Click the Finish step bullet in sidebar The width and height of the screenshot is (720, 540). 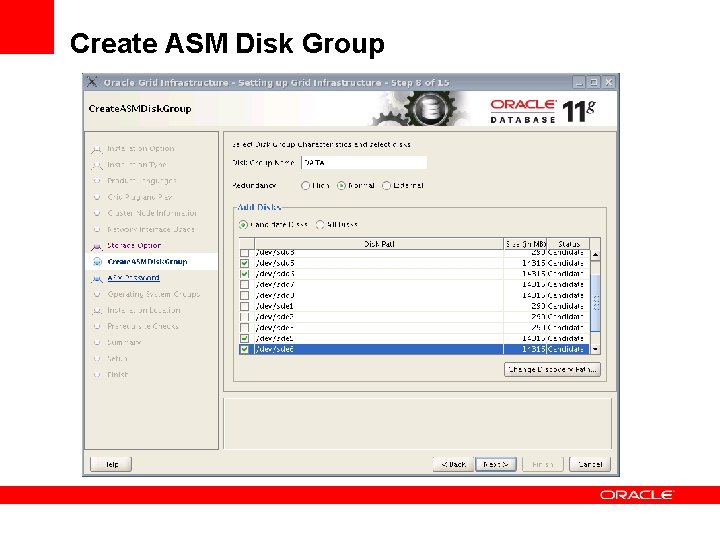(x=97, y=374)
